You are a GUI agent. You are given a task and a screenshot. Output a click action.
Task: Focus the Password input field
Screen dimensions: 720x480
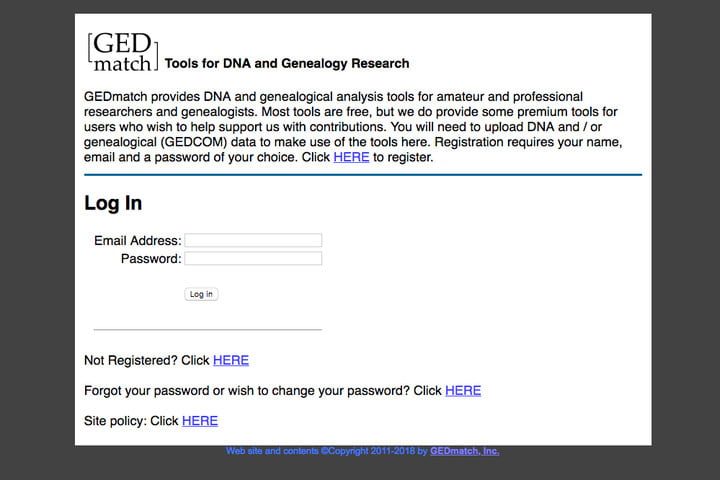tap(254, 258)
